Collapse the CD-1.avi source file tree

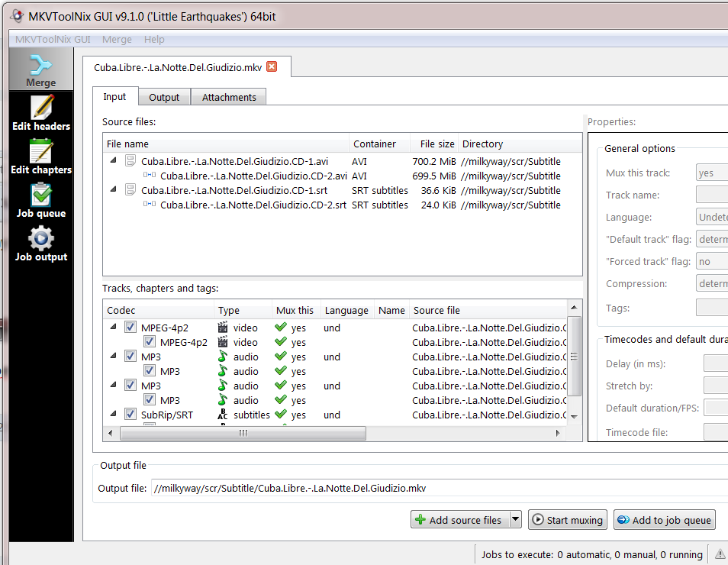click(x=114, y=161)
